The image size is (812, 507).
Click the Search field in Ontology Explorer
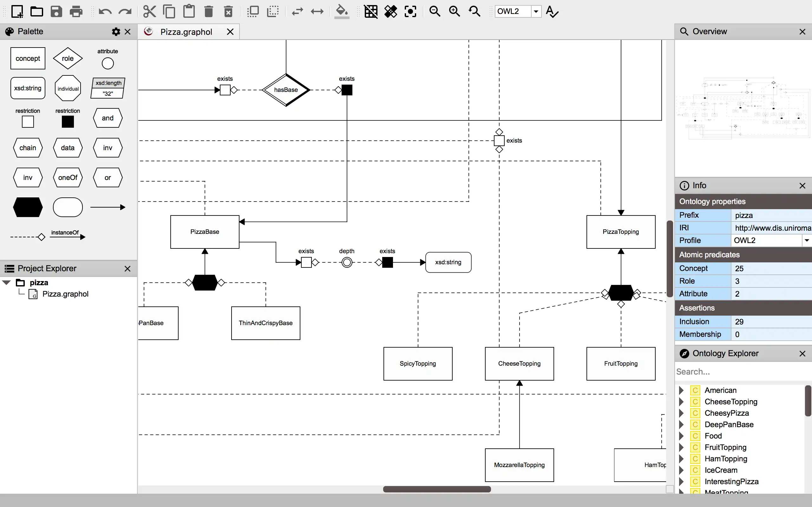(743, 371)
